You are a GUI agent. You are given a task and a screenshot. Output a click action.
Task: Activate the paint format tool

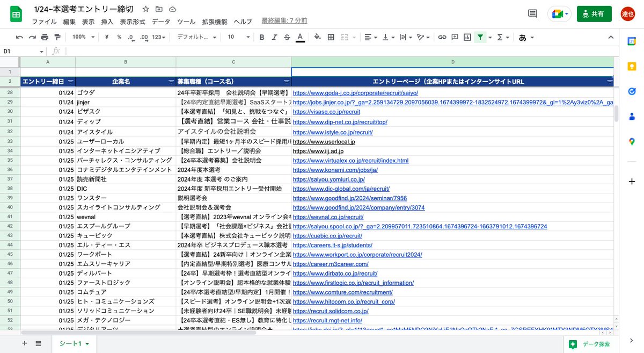point(57,37)
